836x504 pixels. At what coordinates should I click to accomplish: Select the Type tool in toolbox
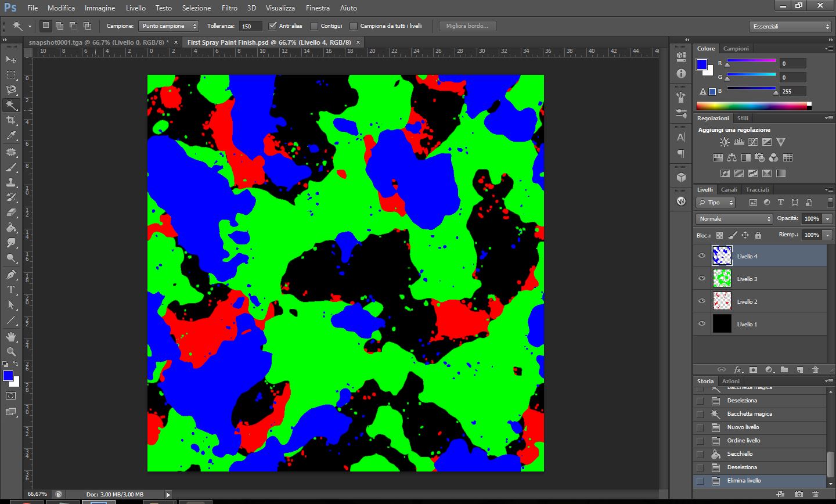pyautogui.click(x=11, y=290)
